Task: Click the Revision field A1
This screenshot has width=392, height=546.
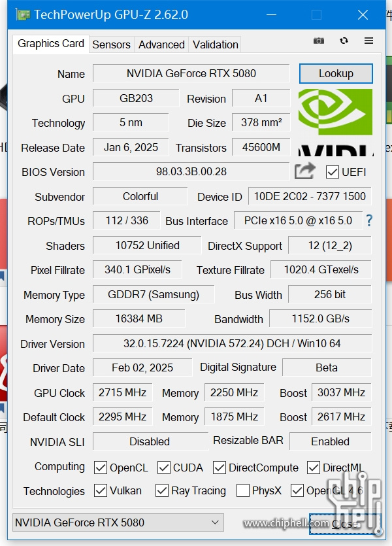Action: click(x=261, y=98)
